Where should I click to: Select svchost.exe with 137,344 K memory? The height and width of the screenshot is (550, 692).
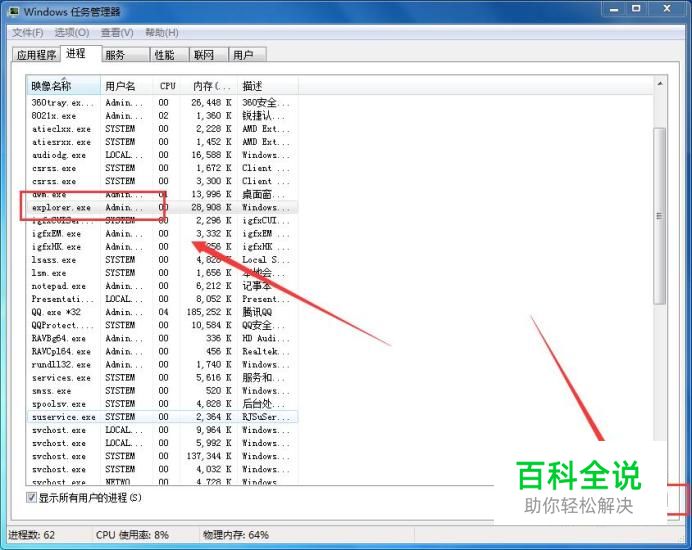coord(162,456)
